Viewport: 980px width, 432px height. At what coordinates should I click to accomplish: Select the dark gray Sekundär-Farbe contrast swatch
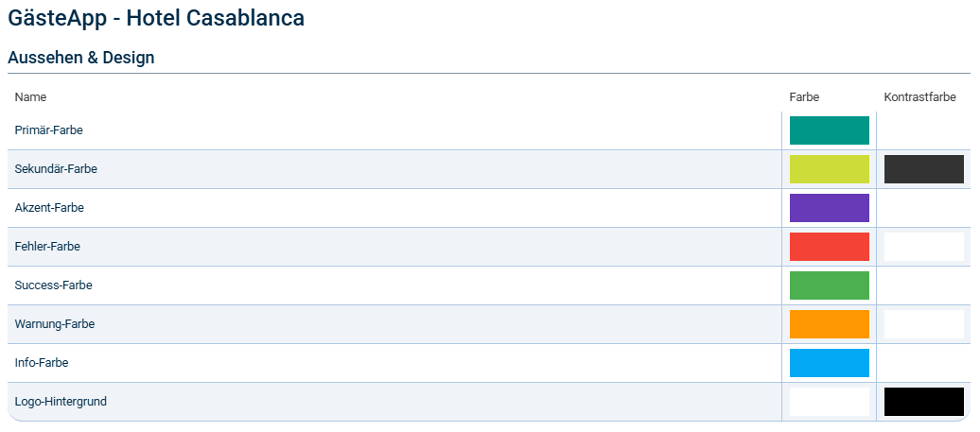[923, 169]
